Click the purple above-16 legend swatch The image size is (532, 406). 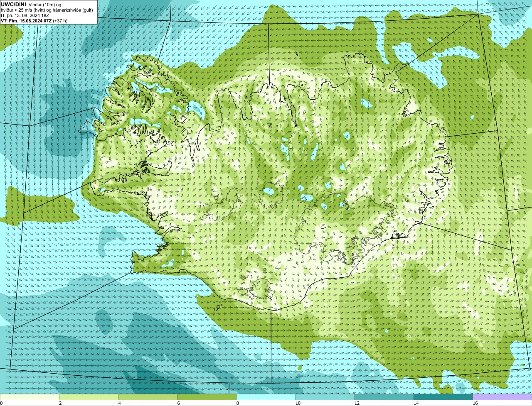502,397
